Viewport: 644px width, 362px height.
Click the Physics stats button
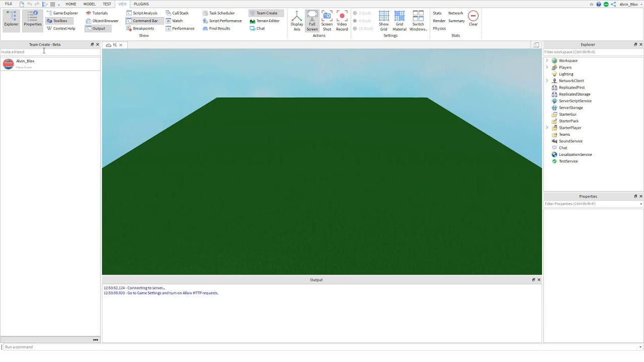coord(439,29)
